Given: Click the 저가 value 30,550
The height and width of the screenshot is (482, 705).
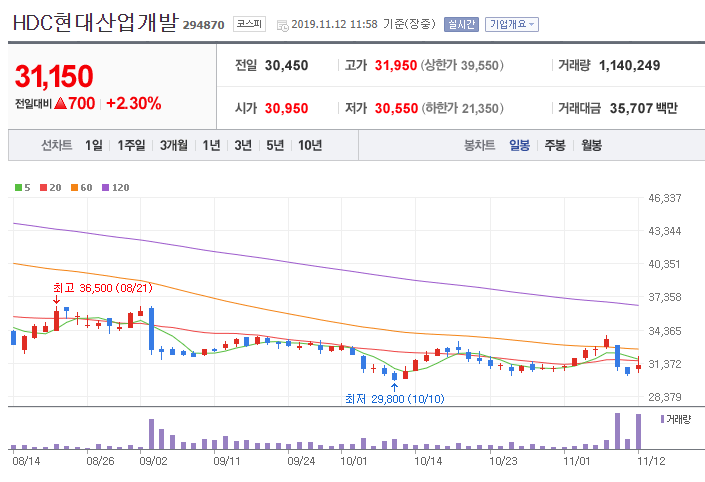Looking at the screenshot, I should 397,108.
